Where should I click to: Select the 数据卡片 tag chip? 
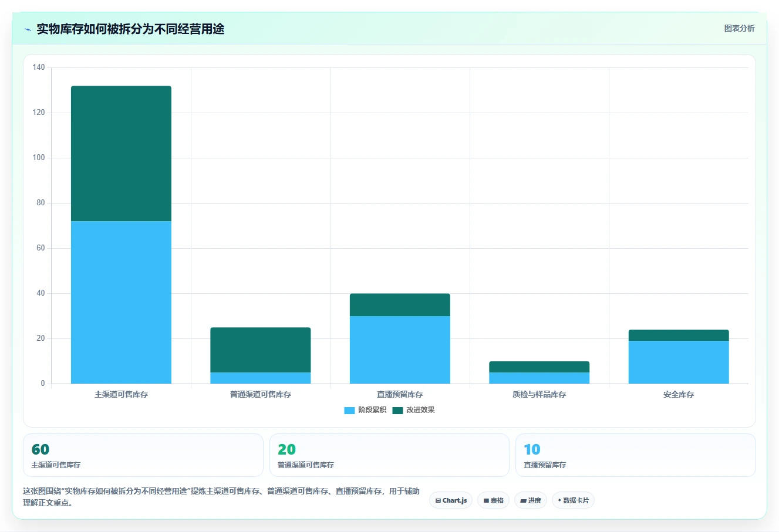click(573, 500)
